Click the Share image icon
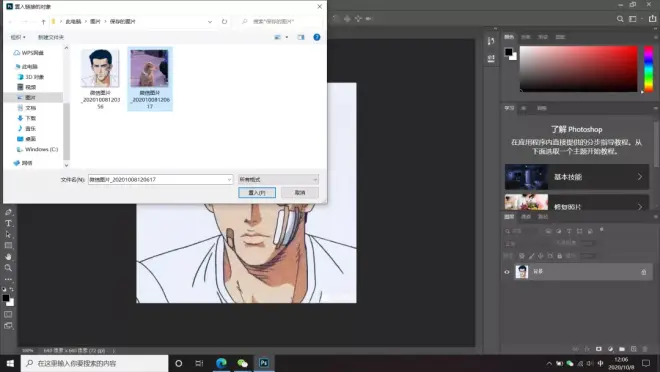 [652, 19]
